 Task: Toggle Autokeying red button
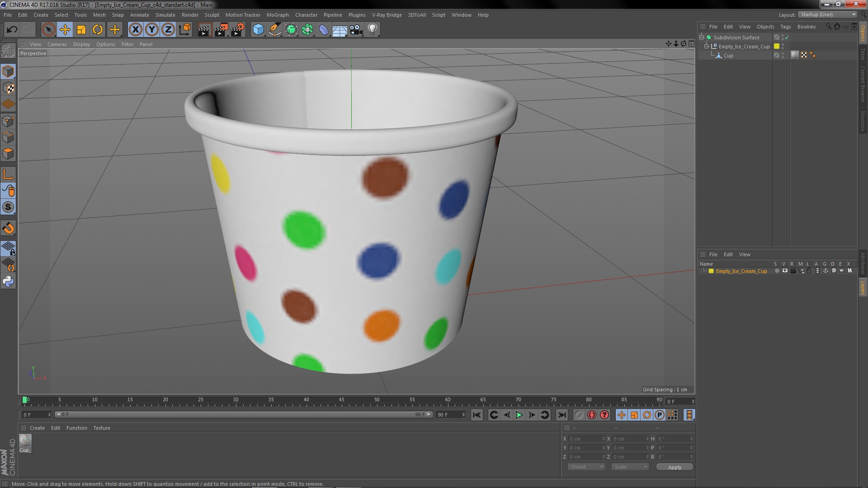(592, 415)
